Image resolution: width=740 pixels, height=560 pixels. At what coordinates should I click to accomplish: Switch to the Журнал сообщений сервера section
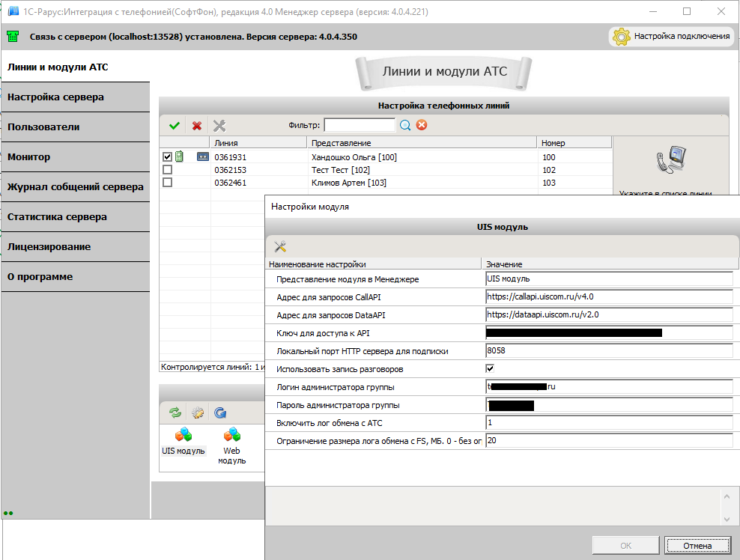75,187
